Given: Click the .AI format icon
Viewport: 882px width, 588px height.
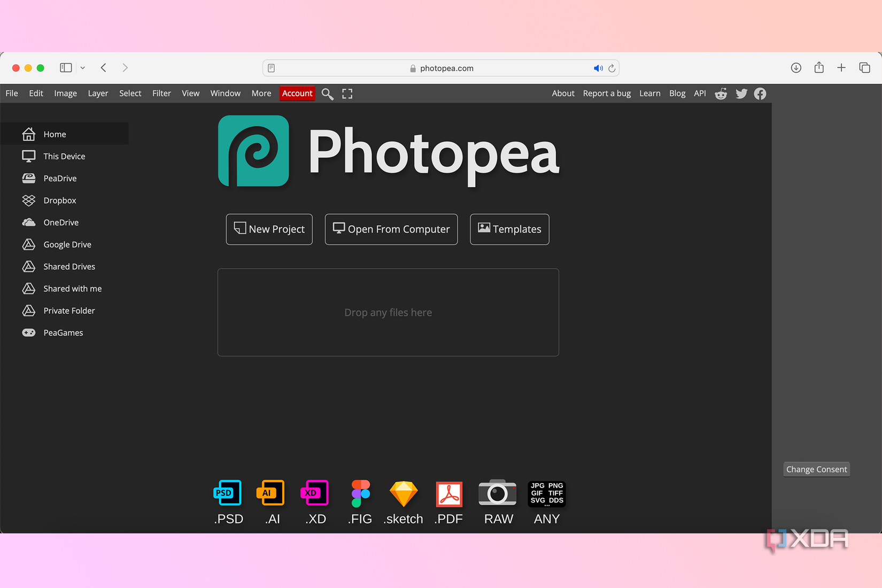Looking at the screenshot, I should click(x=270, y=493).
